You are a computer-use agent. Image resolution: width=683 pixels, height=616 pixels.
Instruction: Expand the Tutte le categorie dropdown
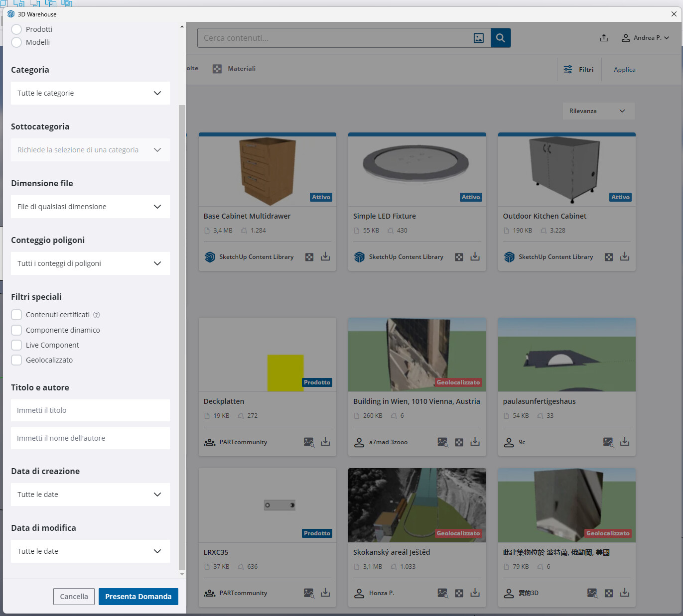pos(90,93)
